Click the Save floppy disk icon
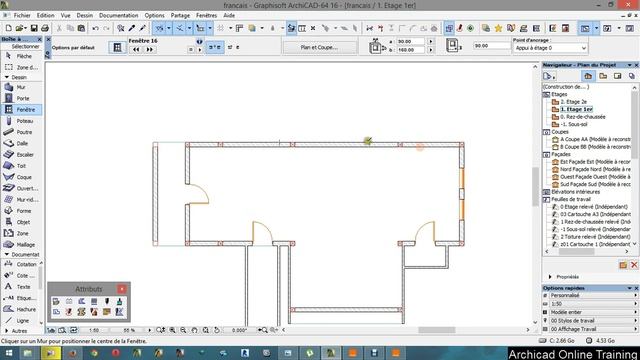The image size is (640, 360). [x=34, y=28]
